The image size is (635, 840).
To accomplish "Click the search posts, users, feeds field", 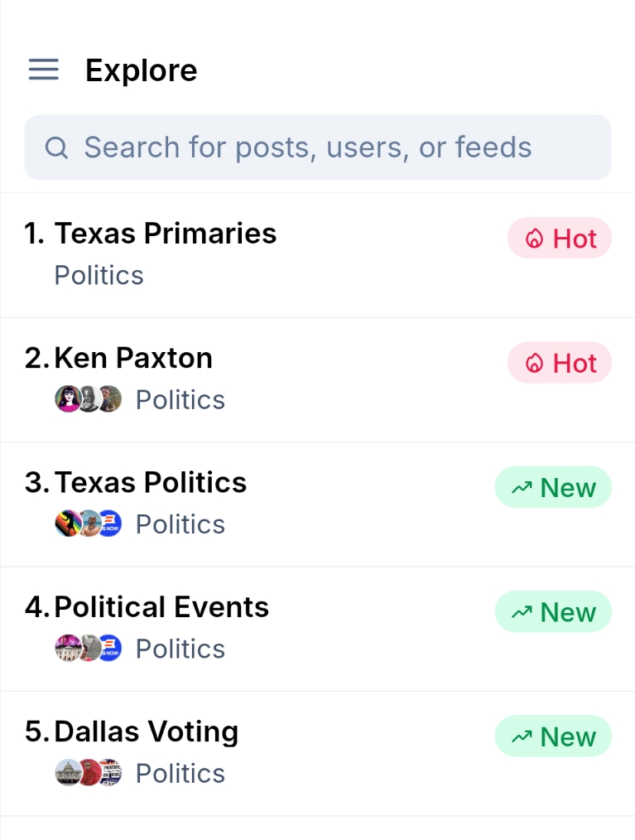I will click(318, 147).
